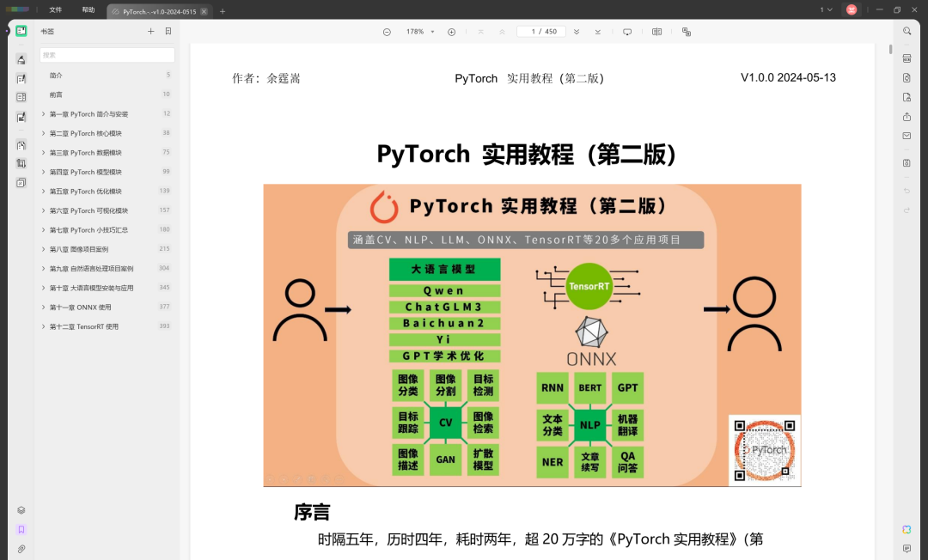Open the protect PDF lock icon
Image resolution: width=928 pixels, height=560 pixels.
click(x=907, y=98)
